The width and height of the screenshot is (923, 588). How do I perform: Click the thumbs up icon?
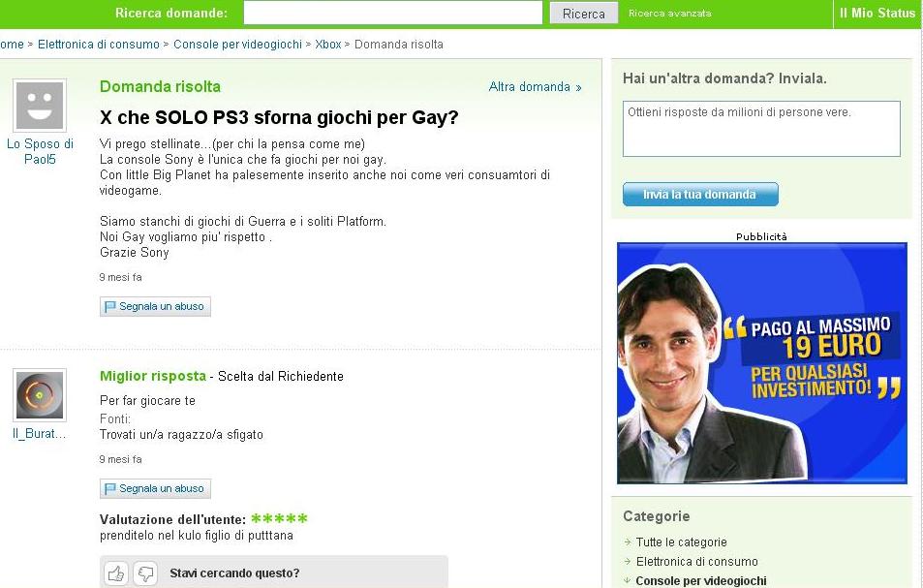tap(116, 573)
